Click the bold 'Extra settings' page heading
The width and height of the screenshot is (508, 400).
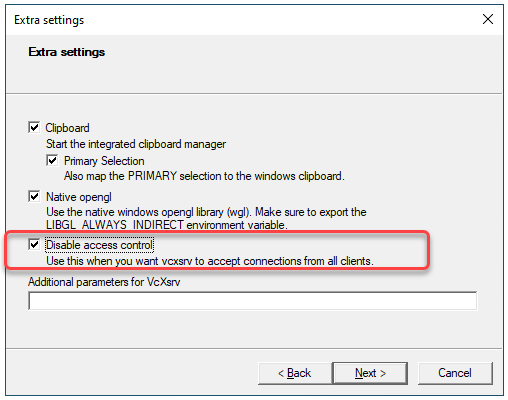point(67,52)
